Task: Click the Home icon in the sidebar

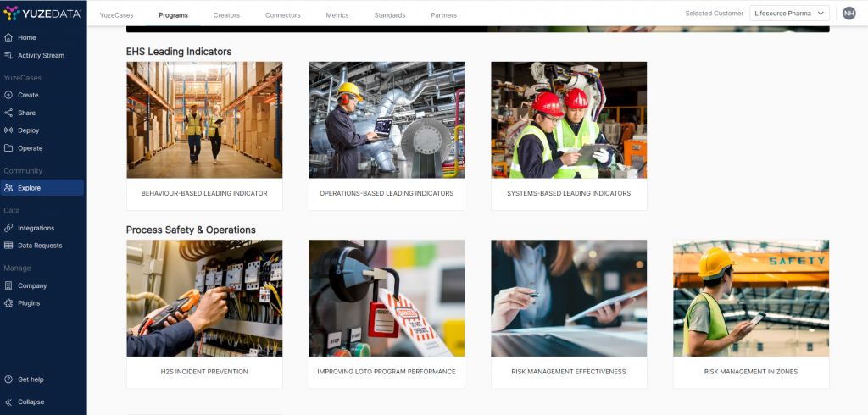Action: pos(8,37)
